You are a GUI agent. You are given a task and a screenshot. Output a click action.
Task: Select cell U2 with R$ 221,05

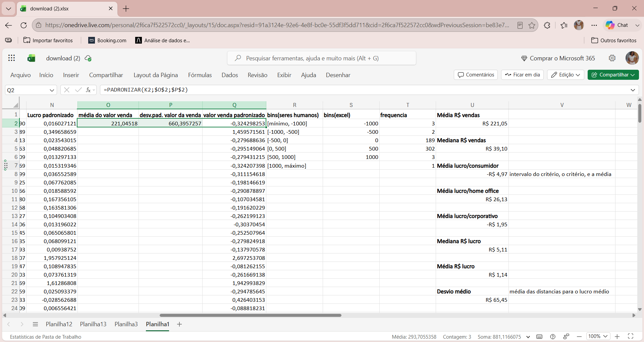pyautogui.click(x=472, y=123)
